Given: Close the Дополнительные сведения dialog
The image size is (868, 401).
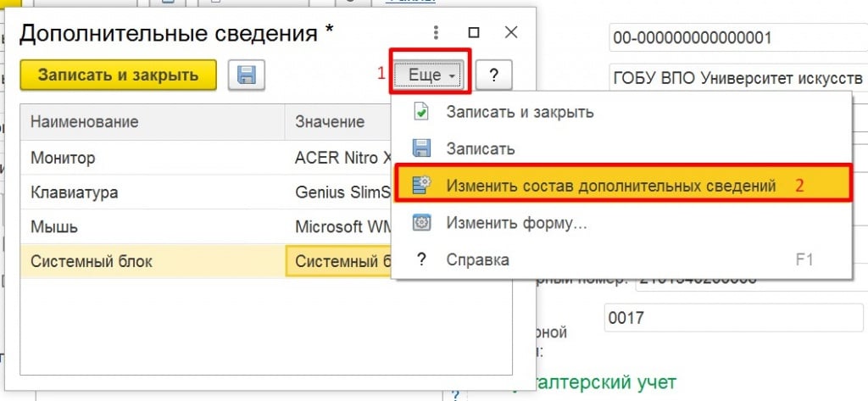Looking at the screenshot, I should 511,32.
